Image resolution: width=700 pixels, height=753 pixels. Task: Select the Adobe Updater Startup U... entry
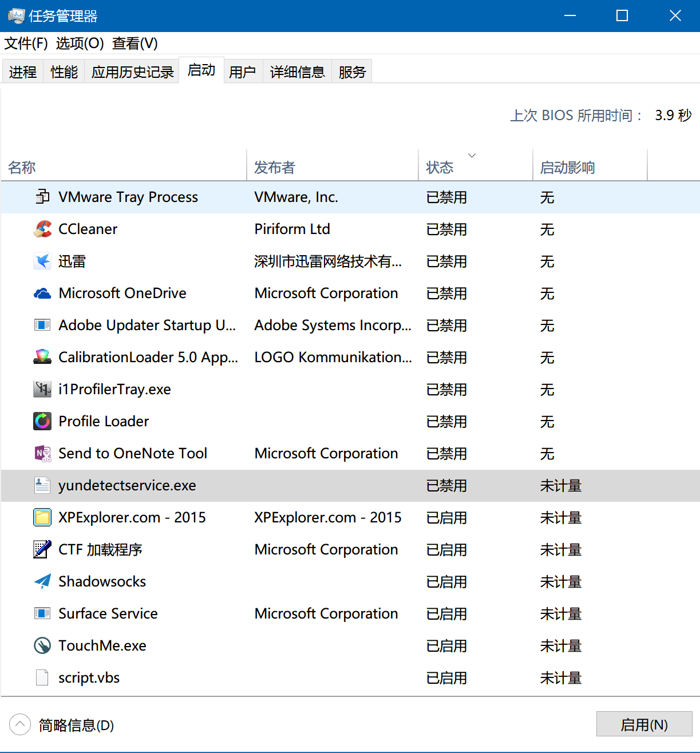coord(147,325)
